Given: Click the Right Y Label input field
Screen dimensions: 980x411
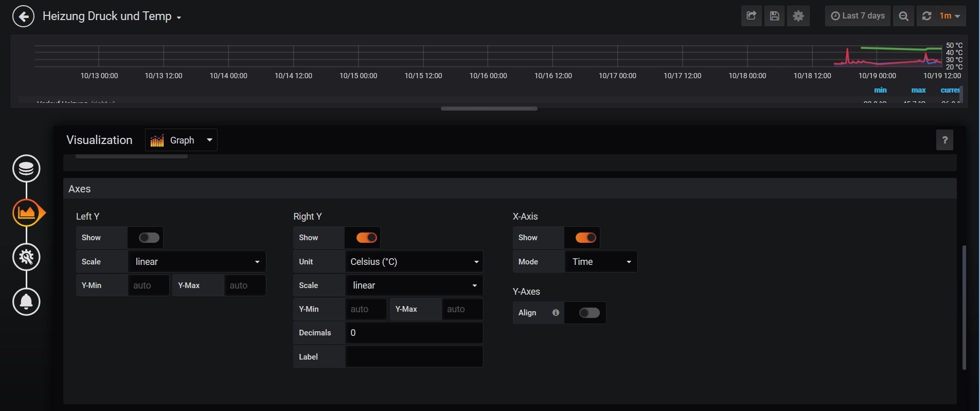Looking at the screenshot, I should click(x=414, y=357).
